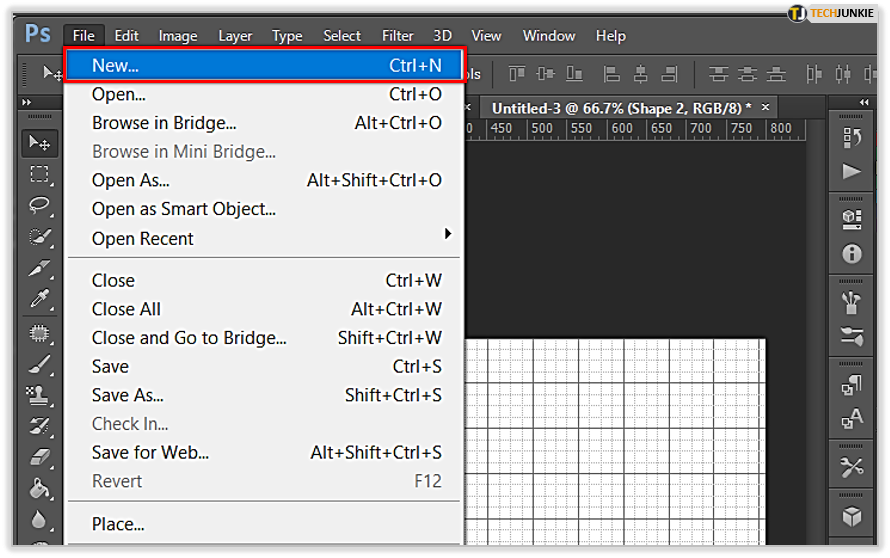Click Distribute Horizontal Centers icon
The height and width of the screenshot is (558, 890).
[x=843, y=74]
